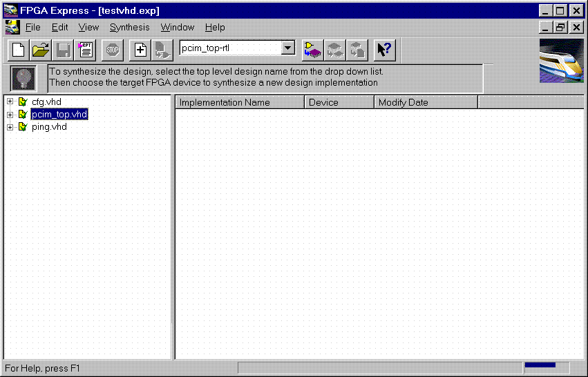The image size is (588, 377).
Task: Click the document icon left of File menu
Action: [12, 28]
